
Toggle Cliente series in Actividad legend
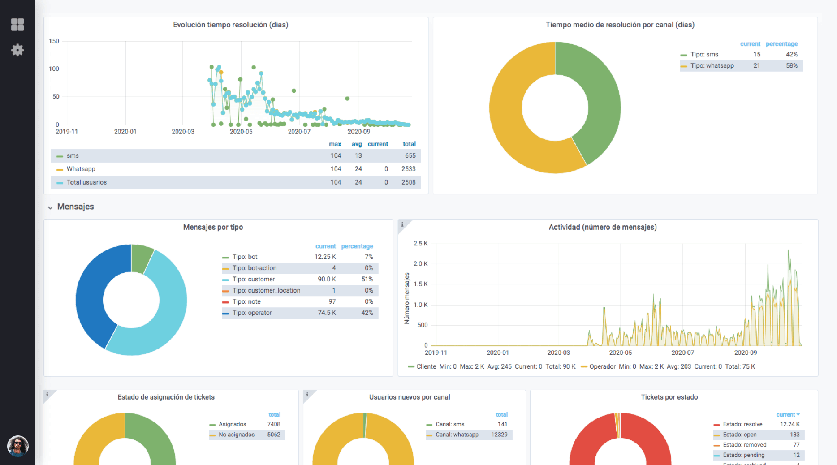pyautogui.click(x=425, y=367)
